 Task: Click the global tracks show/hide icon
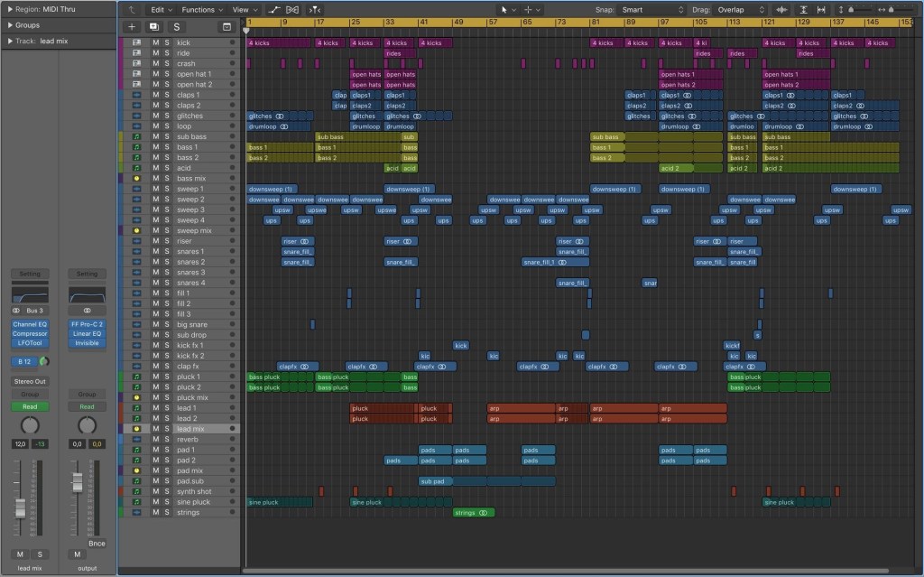[x=225, y=27]
